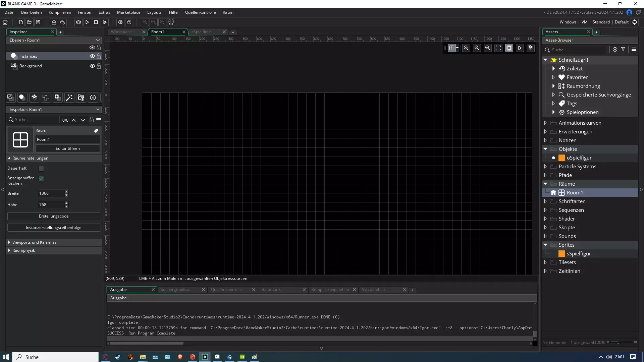
Task: Click the debug (bug) toolbar icon
Action: 78,22
